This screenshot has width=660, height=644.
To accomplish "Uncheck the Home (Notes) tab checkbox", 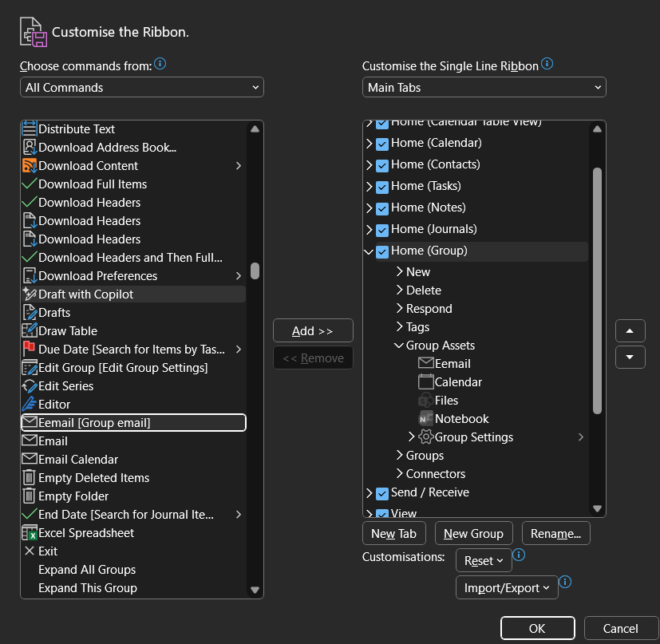I will point(381,208).
